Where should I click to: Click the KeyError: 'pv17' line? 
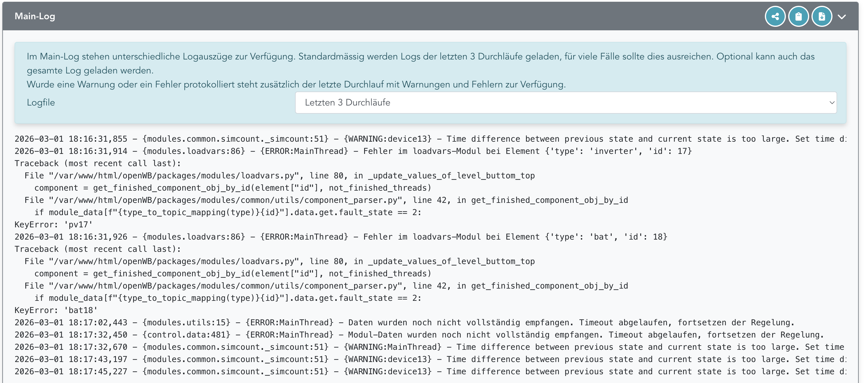point(54,224)
